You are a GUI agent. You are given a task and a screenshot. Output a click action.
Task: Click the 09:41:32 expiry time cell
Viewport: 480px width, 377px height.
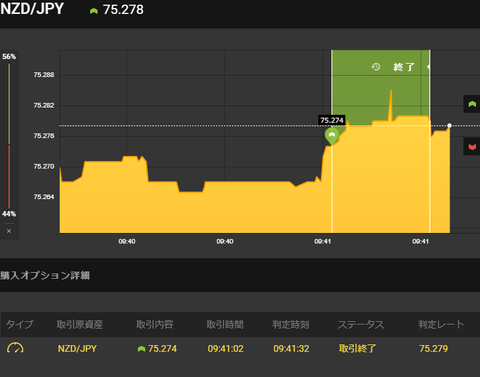(291, 349)
